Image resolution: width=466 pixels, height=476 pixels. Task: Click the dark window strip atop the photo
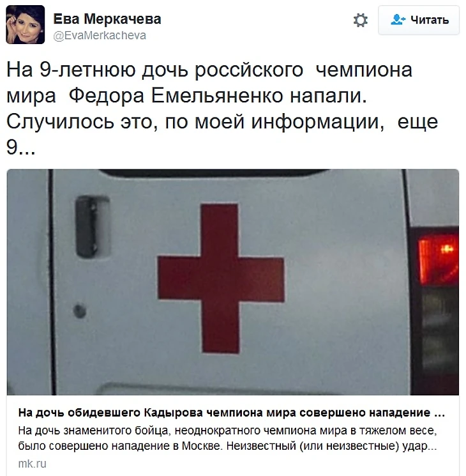[214, 173]
